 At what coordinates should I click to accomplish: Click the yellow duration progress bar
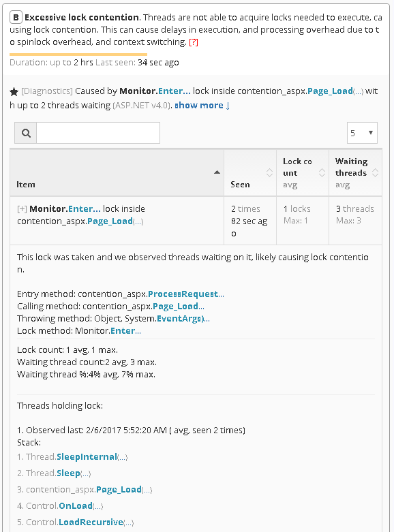tap(78, 54)
